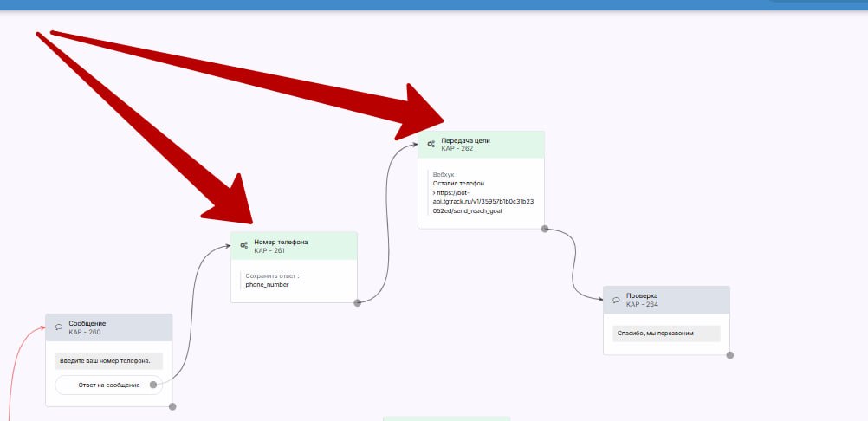The image size is (868, 421).
Task: Click the КАР - 260 identifier
Action: point(85,333)
